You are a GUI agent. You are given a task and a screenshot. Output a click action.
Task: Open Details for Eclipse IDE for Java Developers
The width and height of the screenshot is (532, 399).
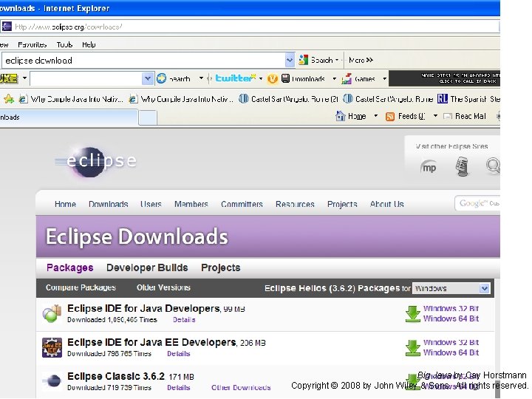pos(184,320)
